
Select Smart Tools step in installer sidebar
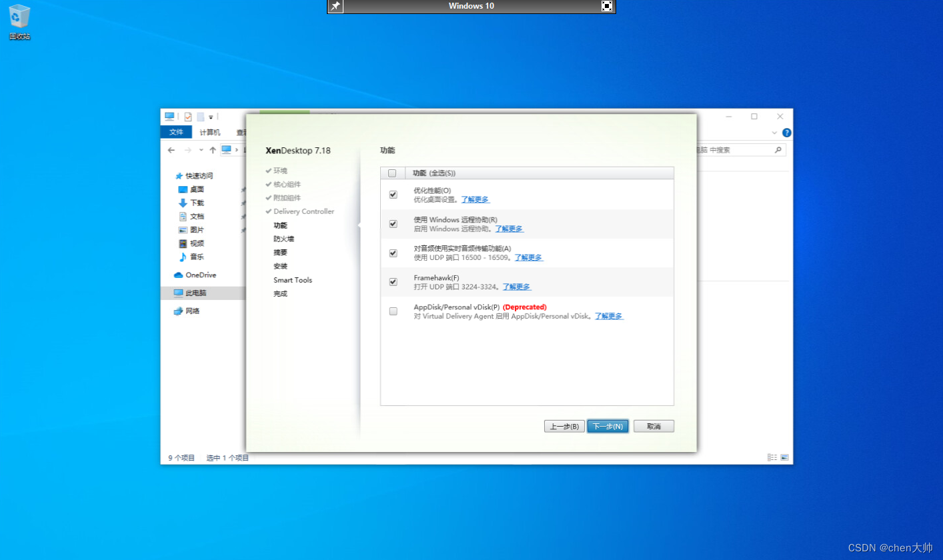click(293, 280)
